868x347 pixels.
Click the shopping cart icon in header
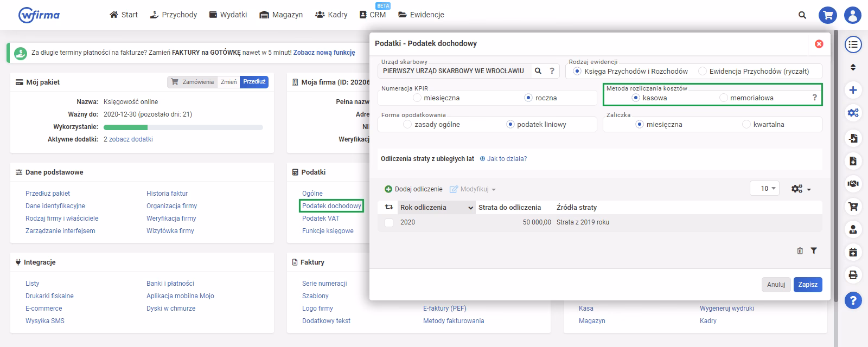point(827,15)
